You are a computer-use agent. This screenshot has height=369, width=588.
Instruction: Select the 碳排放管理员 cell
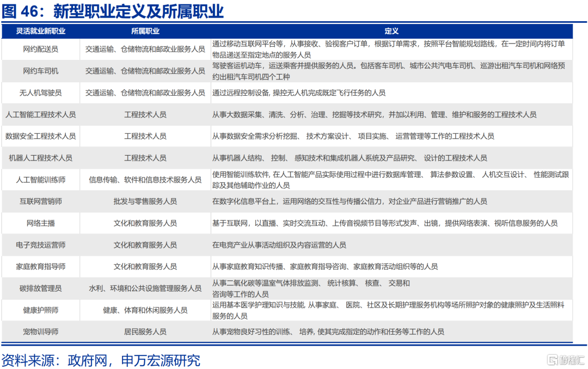click(x=40, y=288)
